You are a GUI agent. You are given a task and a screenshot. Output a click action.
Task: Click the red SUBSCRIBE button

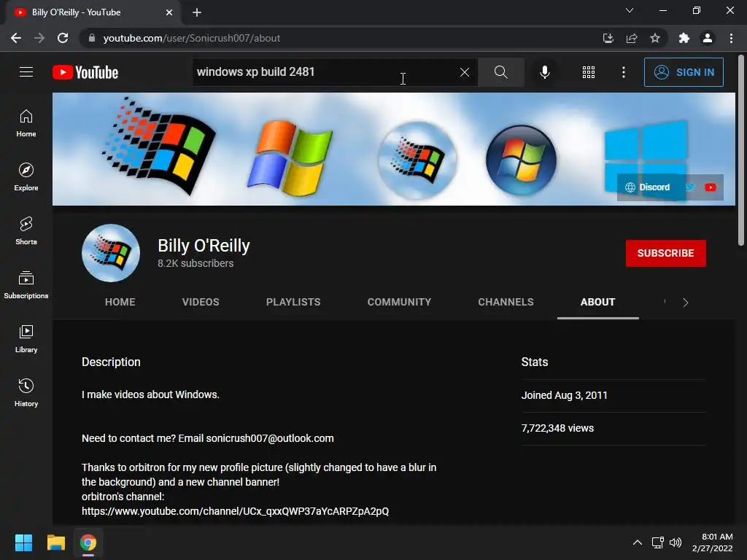point(665,253)
